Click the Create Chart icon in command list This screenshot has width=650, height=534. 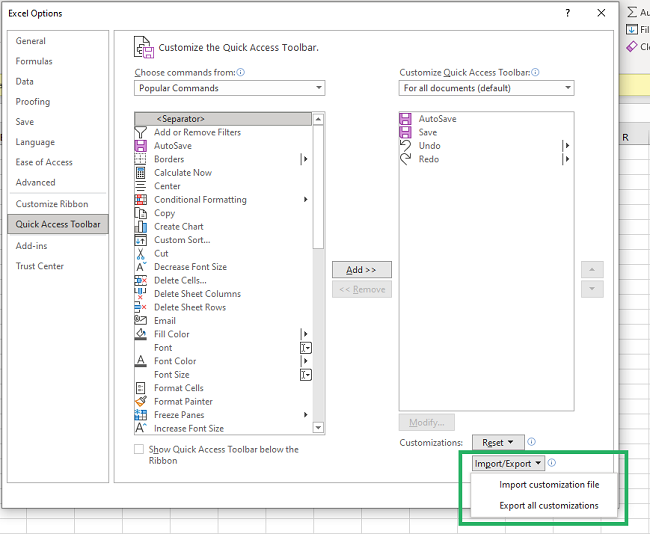point(141,227)
